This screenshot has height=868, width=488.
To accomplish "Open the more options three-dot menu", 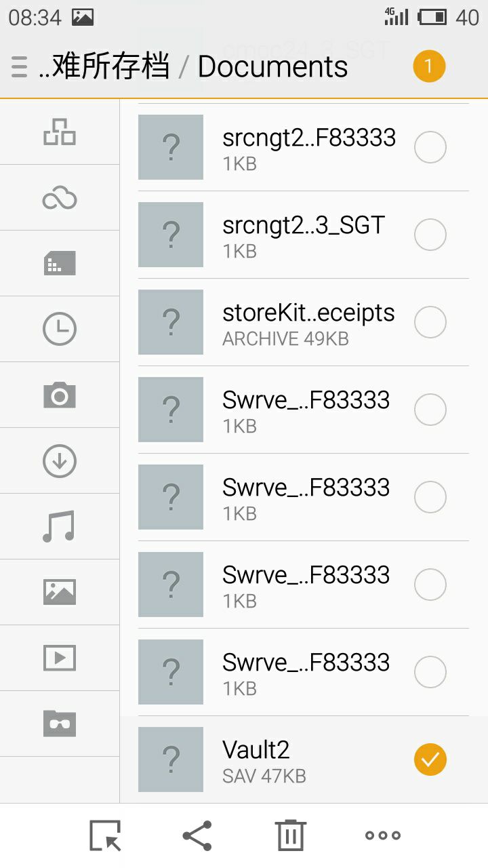I will click(383, 835).
